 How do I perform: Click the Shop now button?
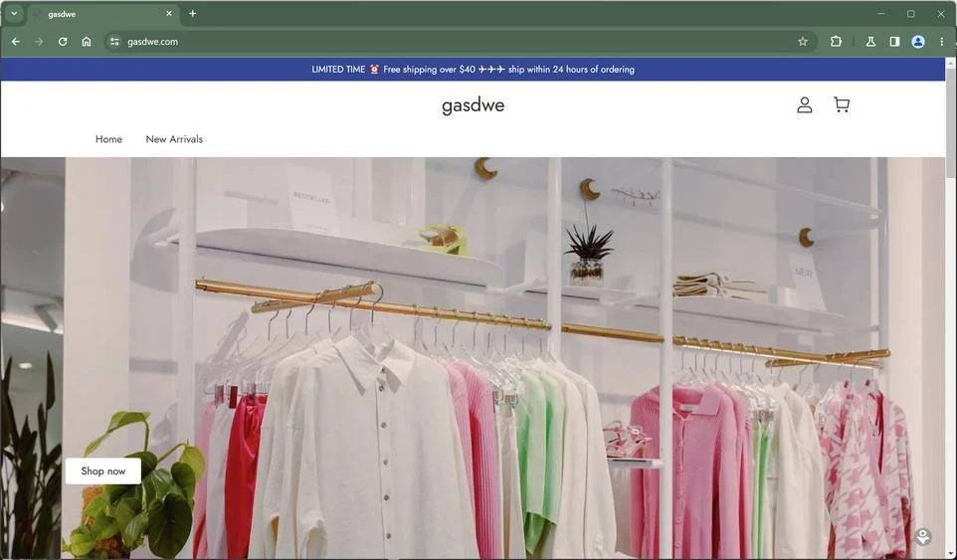[103, 470]
